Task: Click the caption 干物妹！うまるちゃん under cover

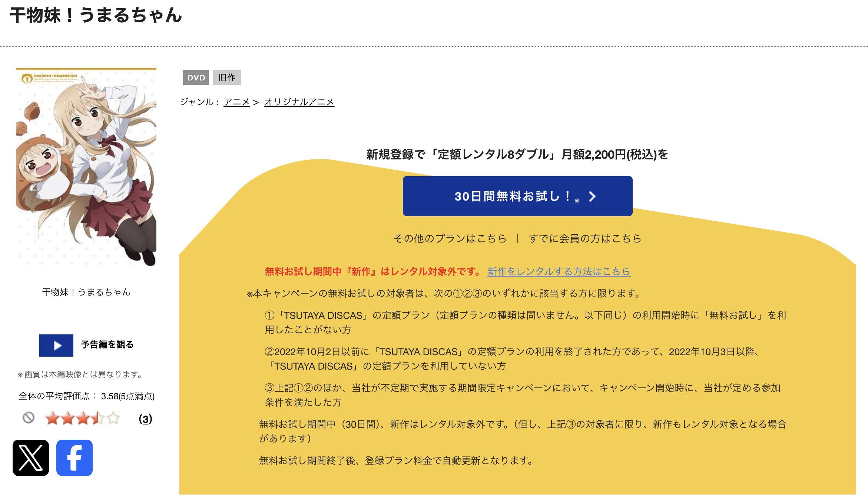Action: 86,292
